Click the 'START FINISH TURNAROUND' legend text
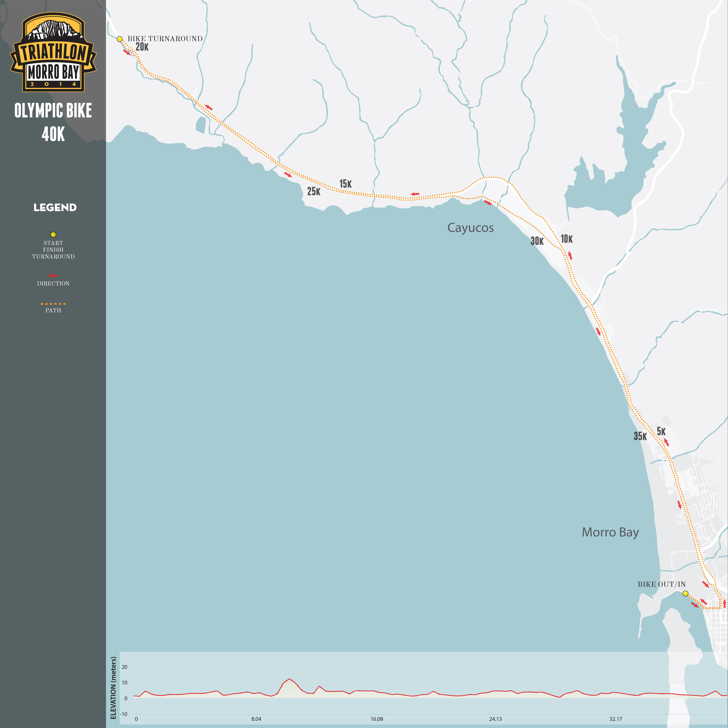 point(53,250)
